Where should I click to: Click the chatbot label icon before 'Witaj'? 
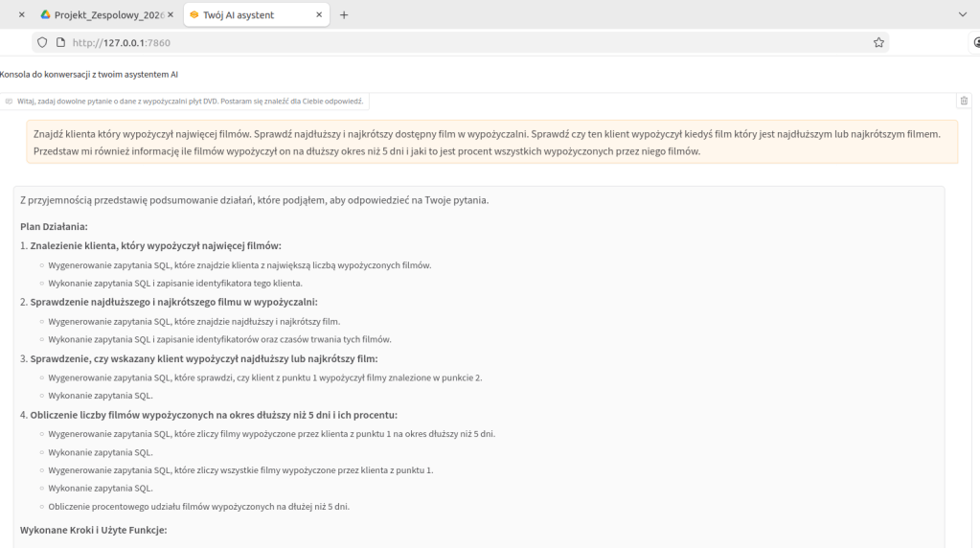[10, 101]
